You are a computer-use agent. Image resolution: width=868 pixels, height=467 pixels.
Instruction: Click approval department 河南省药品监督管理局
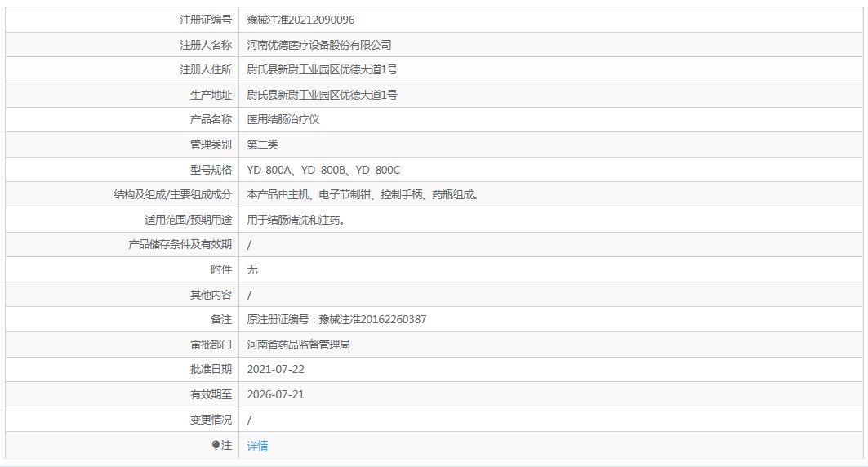pyautogui.click(x=298, y=345)
